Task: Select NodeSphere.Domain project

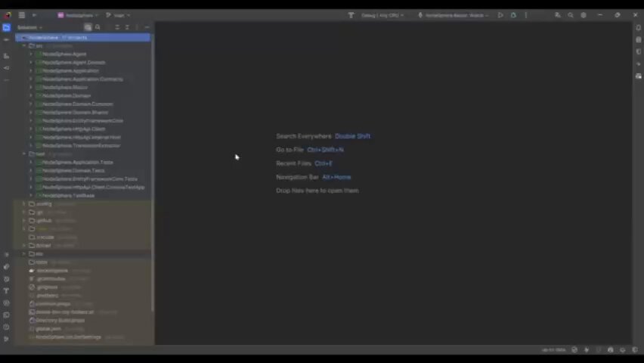Action: coord(67,96)
